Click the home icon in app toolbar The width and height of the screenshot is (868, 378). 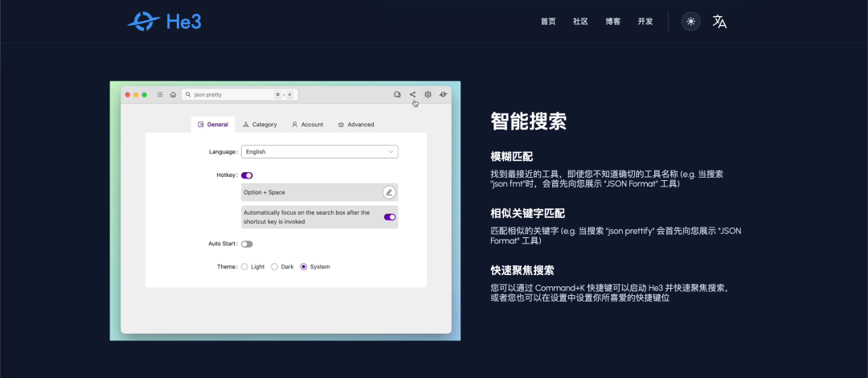coord(174,95)
